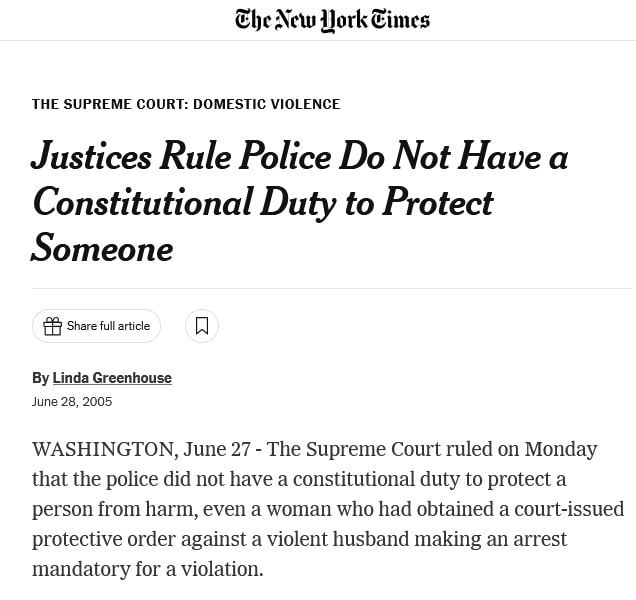Click "mandatory for a violation" closing line
The width and height of the screenshot is (636, 600).
point(146,569)
